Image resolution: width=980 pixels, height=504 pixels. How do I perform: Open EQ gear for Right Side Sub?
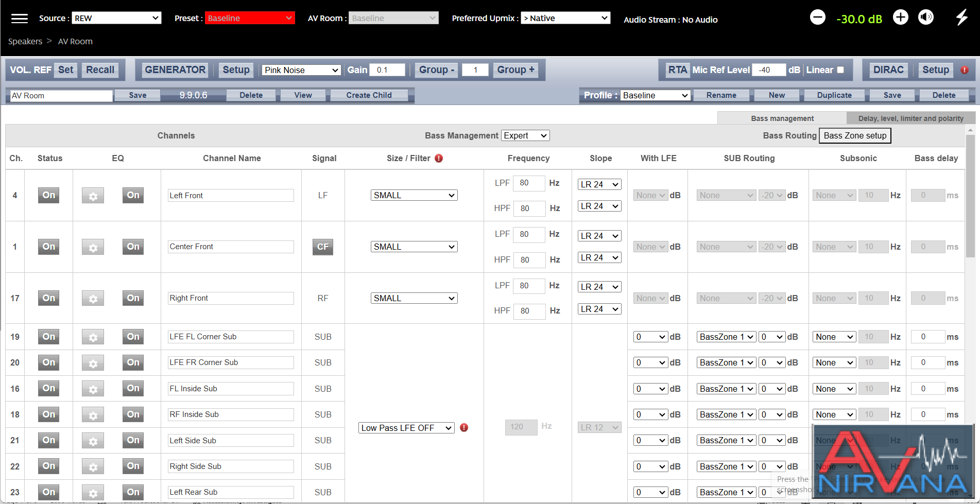(93, 467)
